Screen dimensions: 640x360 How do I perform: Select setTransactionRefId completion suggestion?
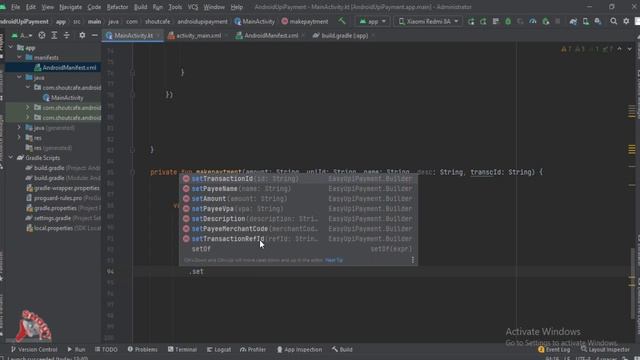[x=298, y=239]
